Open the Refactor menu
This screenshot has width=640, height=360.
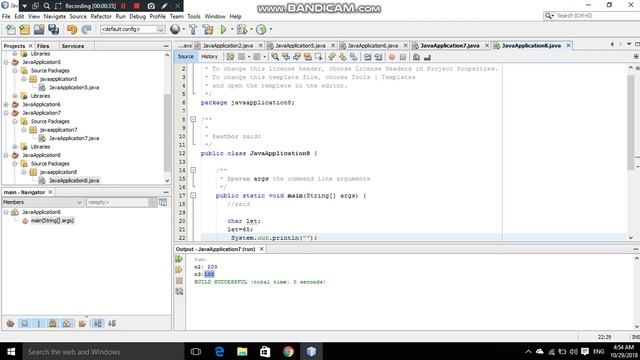tap(101, 16)
